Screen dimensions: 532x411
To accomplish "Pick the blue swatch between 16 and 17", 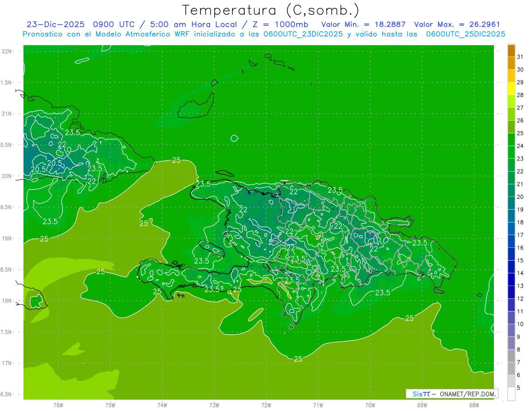I will click(511, 241).
